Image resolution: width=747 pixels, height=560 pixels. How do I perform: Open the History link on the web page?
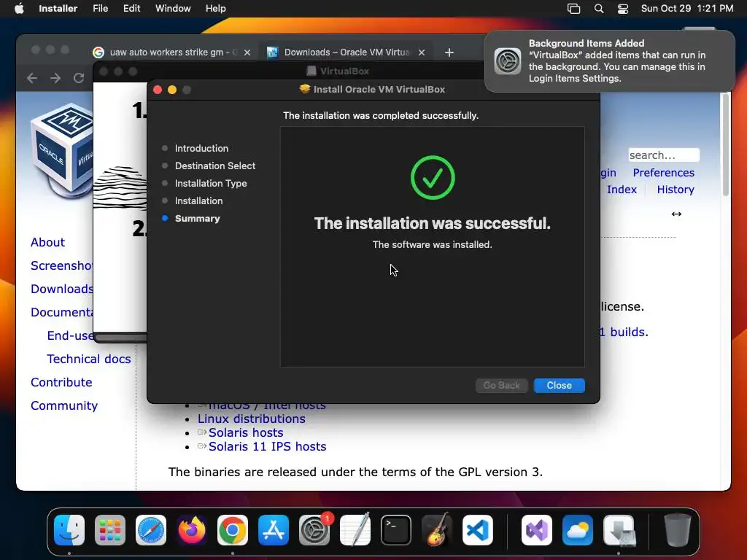[676, 189]
